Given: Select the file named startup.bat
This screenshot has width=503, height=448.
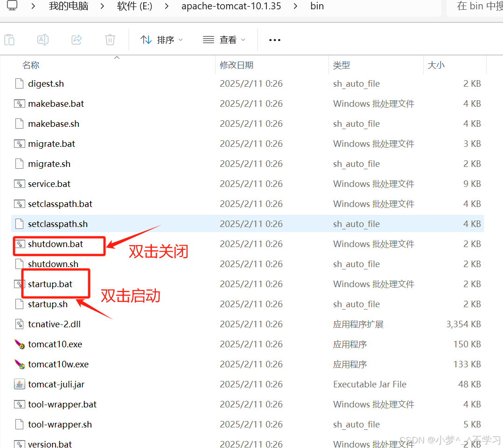Looking at the screenshot, I should click(x=50, y=284).
